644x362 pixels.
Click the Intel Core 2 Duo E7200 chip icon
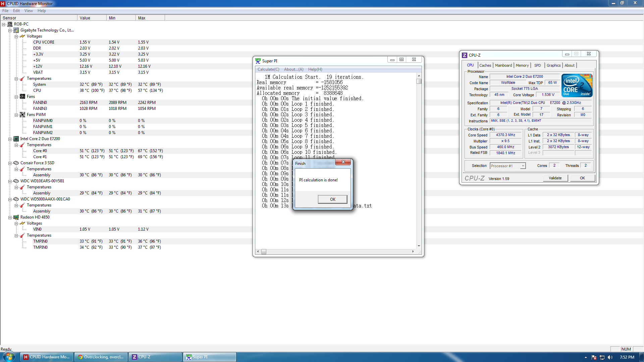pyautogui.click(x=16, y=139)
